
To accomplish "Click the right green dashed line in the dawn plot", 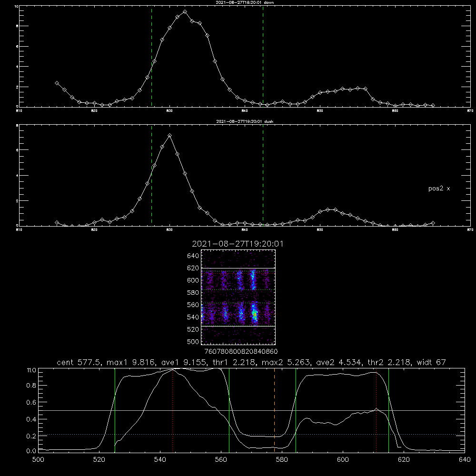I will pyautogui.click(x=263, y=56).
